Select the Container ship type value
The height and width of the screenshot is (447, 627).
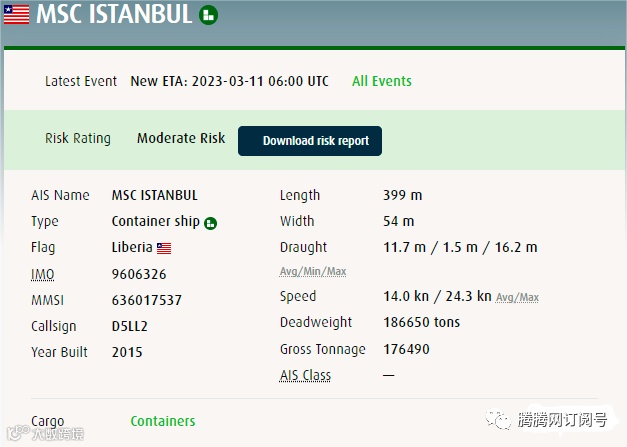pyautogui.click(x=156, y=221)
